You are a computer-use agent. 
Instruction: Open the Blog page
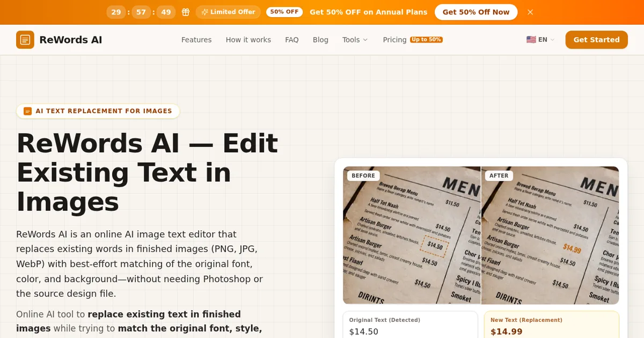point(320,40)
